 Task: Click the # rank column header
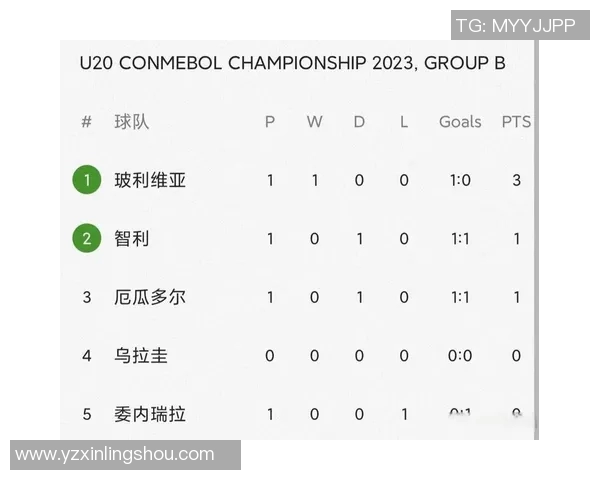(x=87, y=122)
